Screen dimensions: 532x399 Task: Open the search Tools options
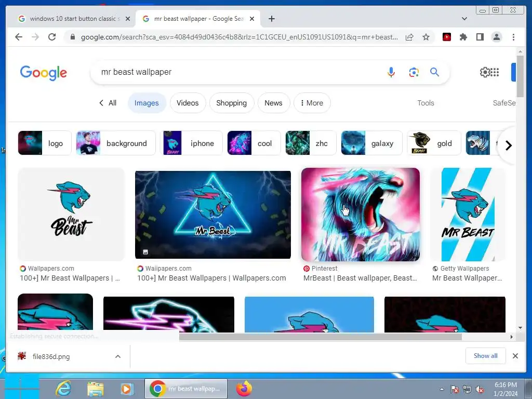pos(425,103)
